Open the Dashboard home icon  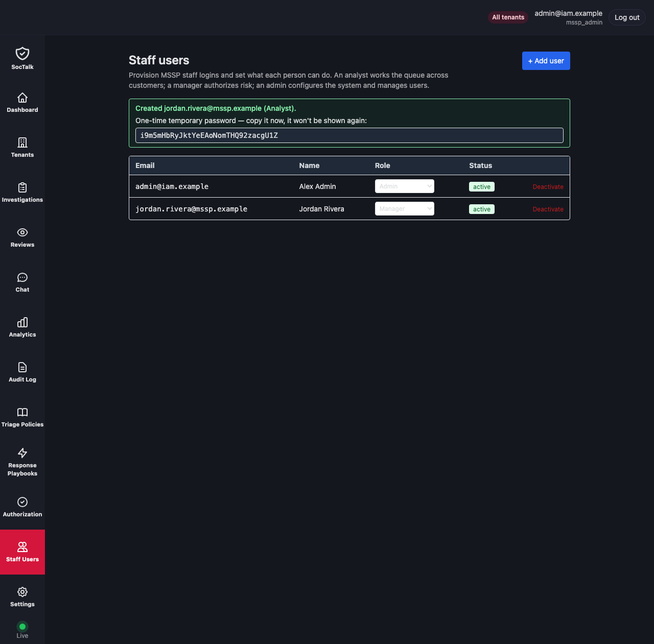(22, 98)
